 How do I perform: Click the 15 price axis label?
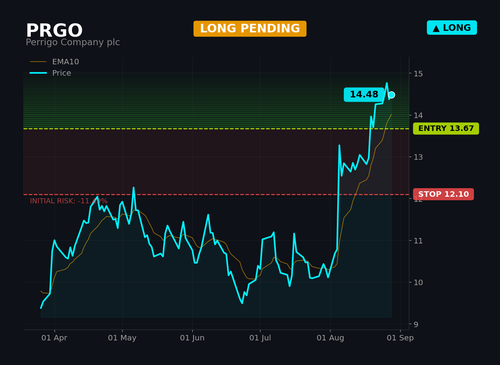click(x=418, y=74)
